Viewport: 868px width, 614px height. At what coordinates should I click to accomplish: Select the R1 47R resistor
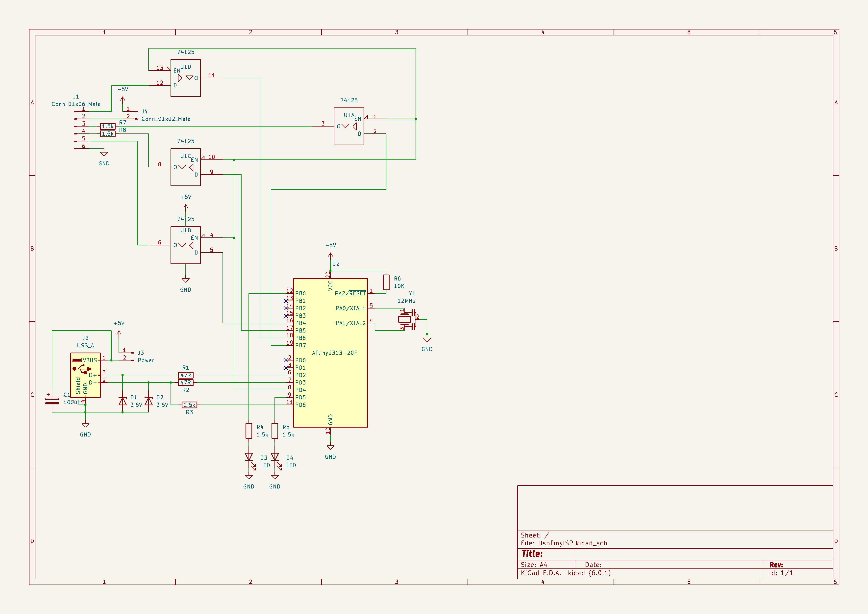[x=186, y=375]
